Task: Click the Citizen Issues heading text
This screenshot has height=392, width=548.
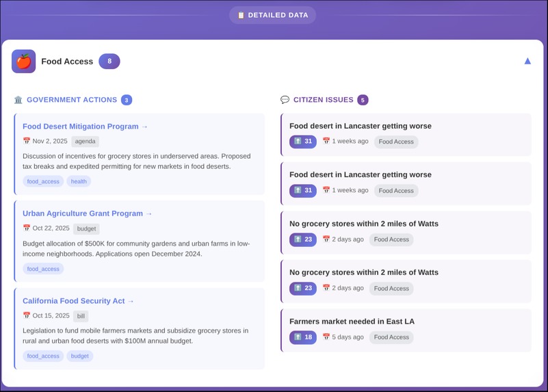Action: click(324, 100)
